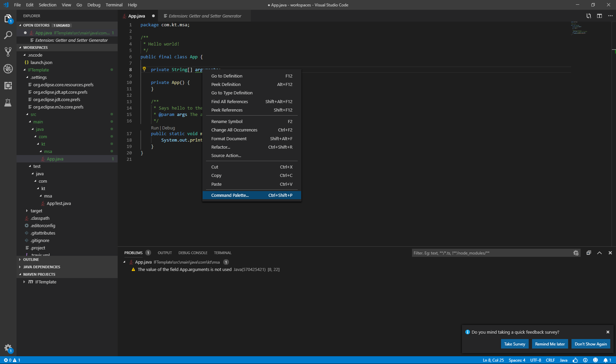
Task: Click the smiley feedback icon in status bar
Action: click(x=595, y=360)
